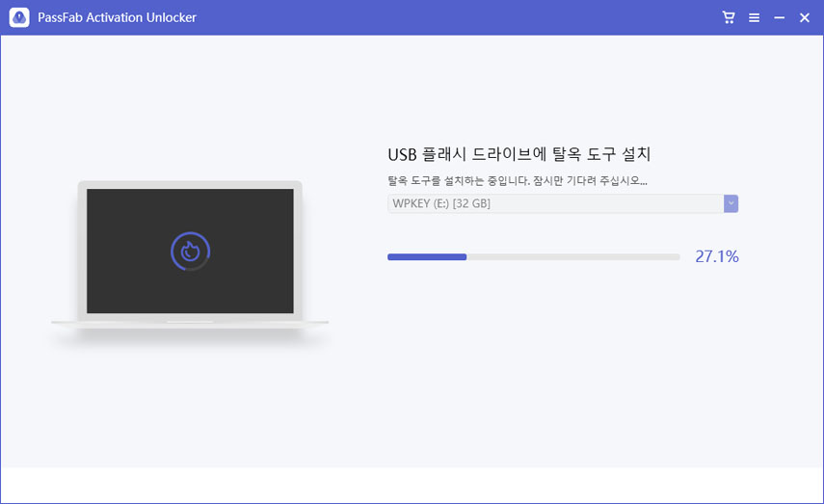The image size is (824, 504).
Task: Click the circular power icon on laptop screen
Action: pos(190,252)
